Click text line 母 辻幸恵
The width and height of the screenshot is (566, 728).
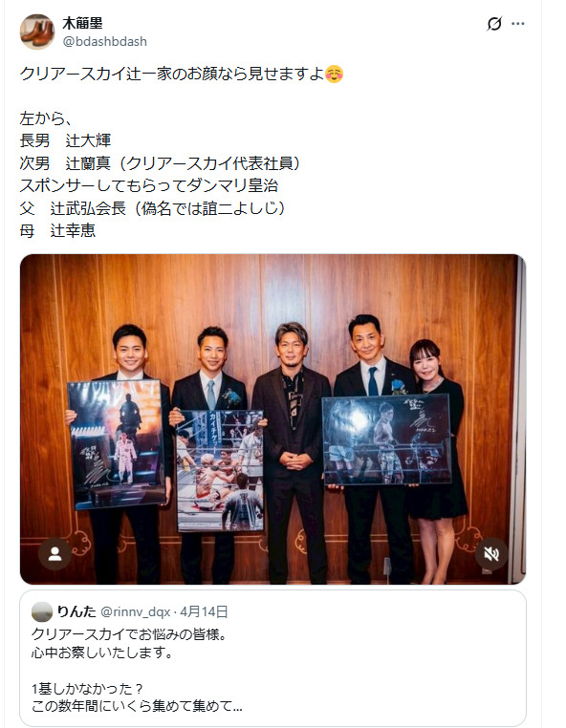[57, 230]
